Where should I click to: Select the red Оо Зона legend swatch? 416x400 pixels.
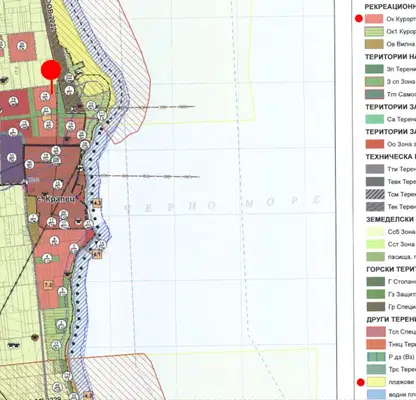tap(375, 144)
